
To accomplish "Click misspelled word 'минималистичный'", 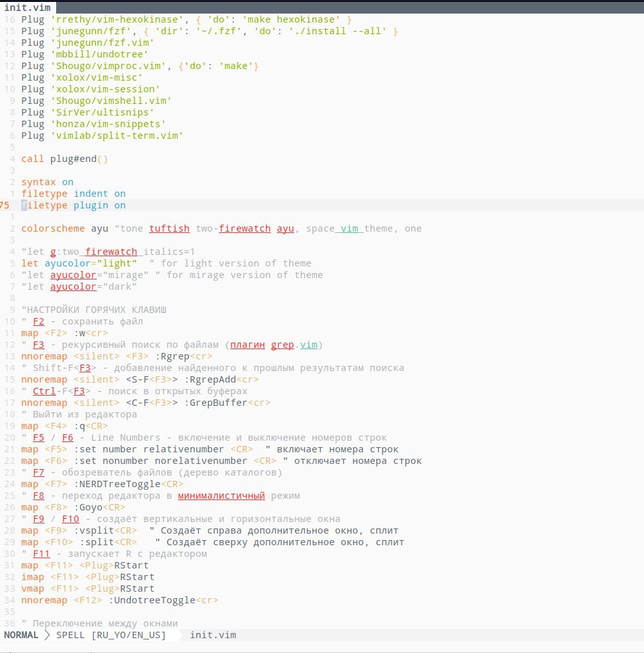I will [x=221, y=496].
